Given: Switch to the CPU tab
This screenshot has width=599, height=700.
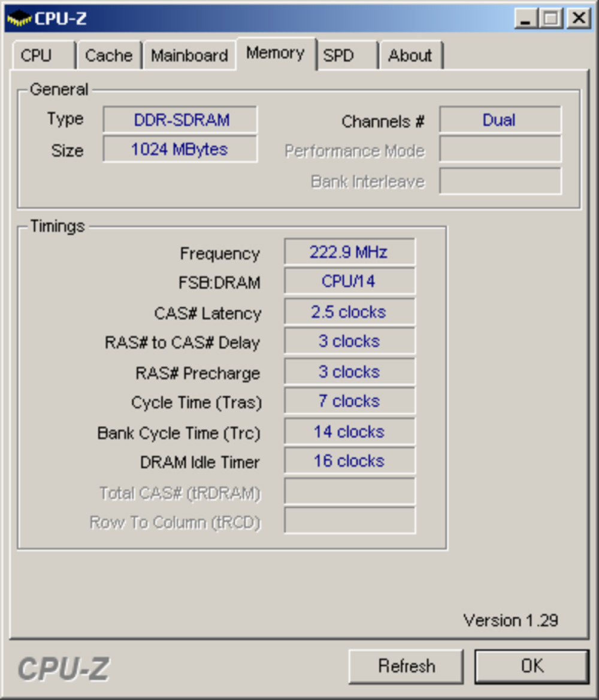Looking at the screenshot, I should pyautogui.click(x=44, y=55).
